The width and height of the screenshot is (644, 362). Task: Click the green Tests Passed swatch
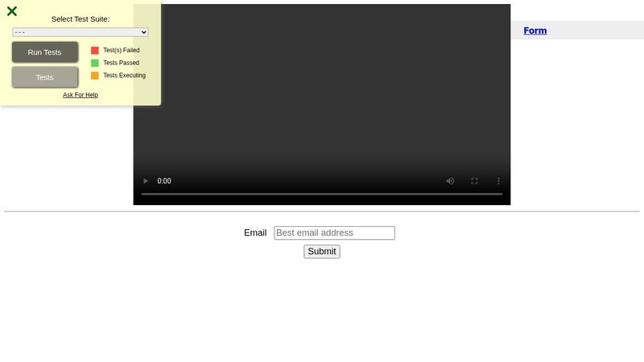pyautogui.click(x=95, y=63)
